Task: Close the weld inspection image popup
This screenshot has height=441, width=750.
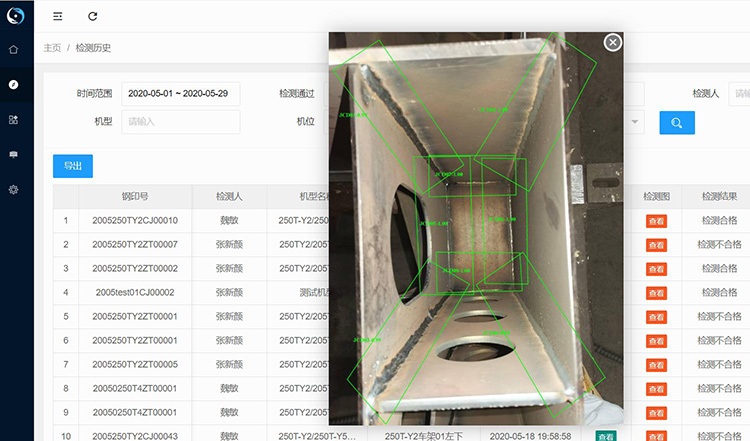Action: pos(613,43)
